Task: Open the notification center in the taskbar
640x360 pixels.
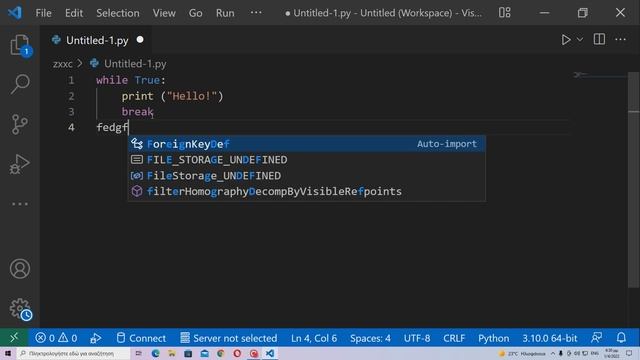Action: click(x=629, y=353)
